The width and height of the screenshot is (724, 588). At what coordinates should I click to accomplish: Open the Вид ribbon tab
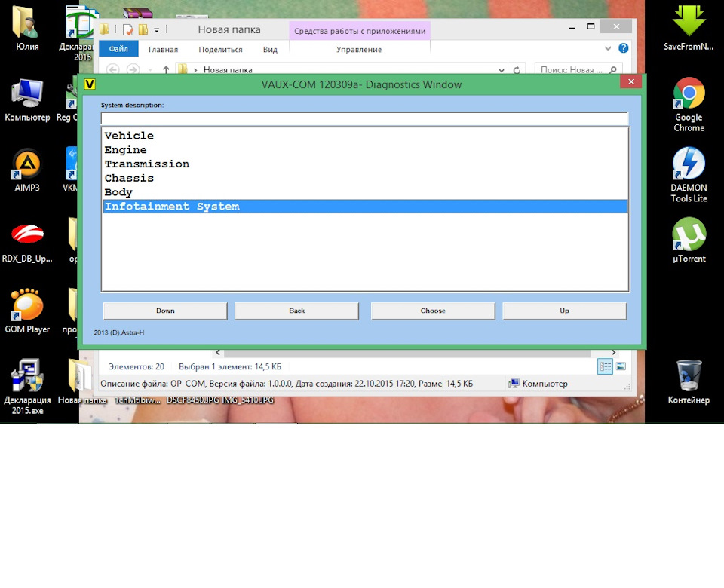(x=270, y=50)
